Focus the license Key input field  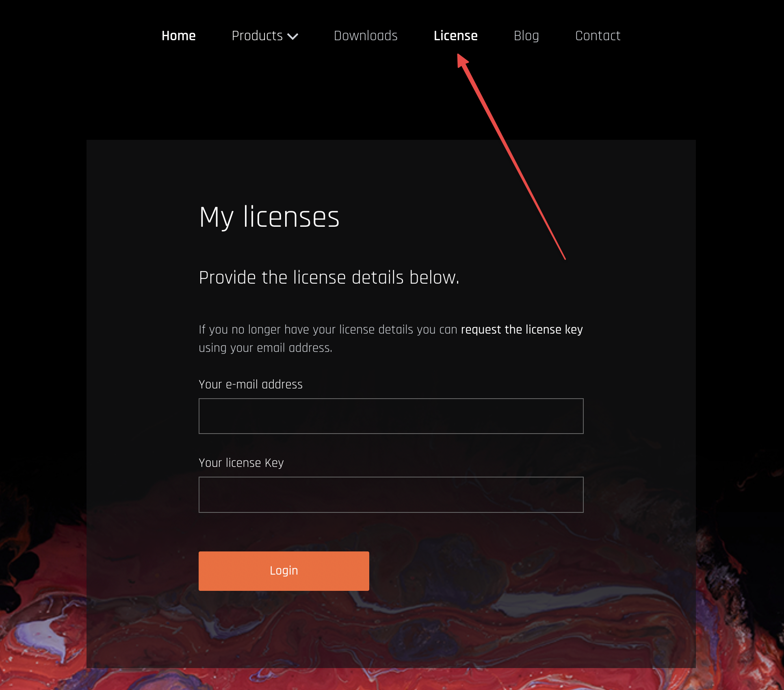[x=391, y=495]
